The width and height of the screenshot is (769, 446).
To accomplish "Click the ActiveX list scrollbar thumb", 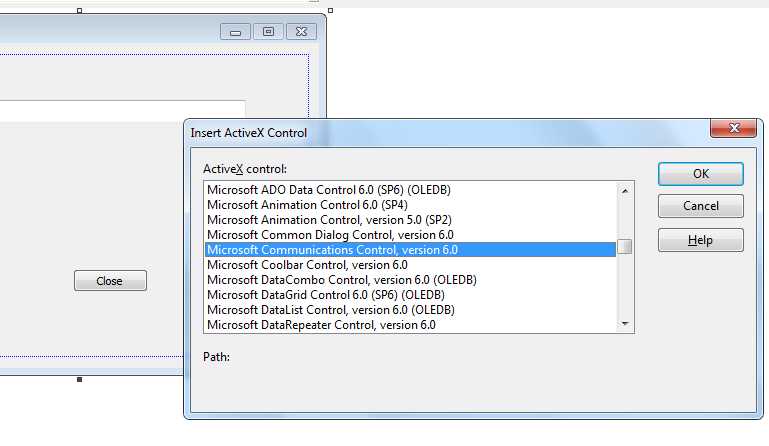I will point(625,246).
